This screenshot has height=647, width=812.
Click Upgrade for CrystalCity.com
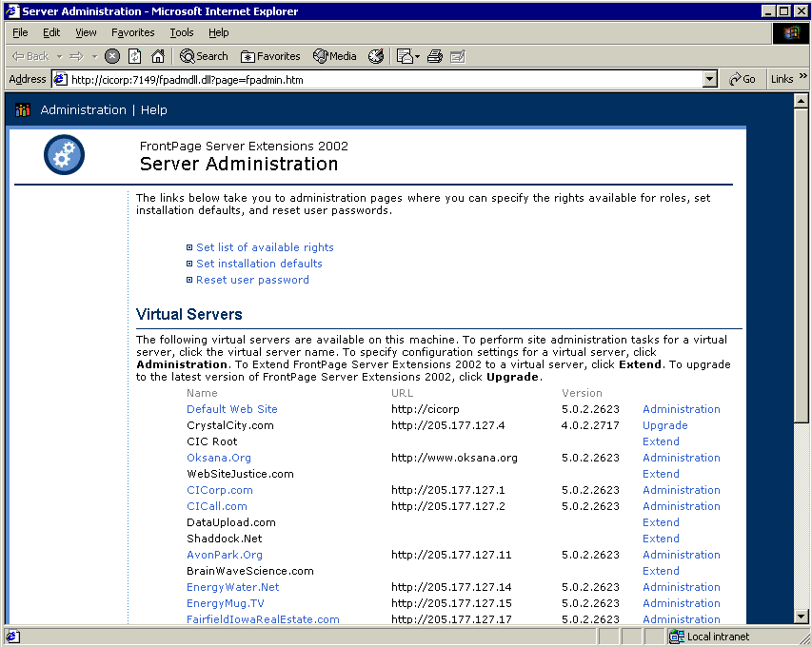(665, 425)
